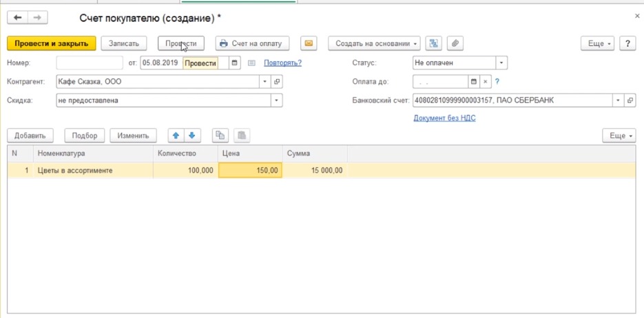Screen dimensions: 644x318
Task: Open calendar picker next to document date
Action: pyautogui.click(x=235, y=63)
